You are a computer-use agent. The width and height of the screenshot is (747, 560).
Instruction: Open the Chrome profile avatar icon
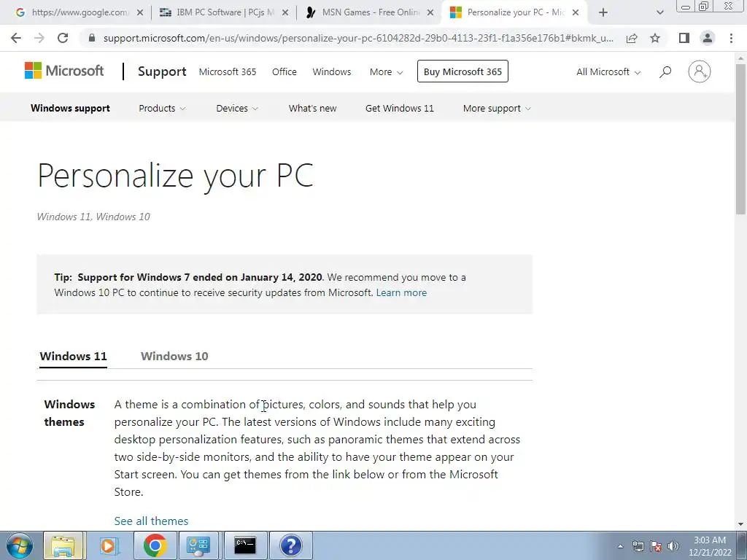pos(708,38)
